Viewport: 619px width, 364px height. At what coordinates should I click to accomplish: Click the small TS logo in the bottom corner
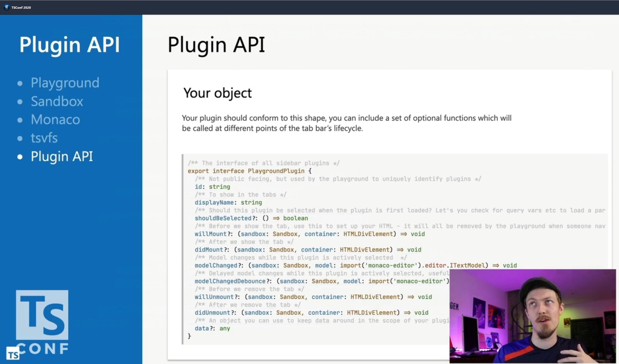tap(13, 354)
